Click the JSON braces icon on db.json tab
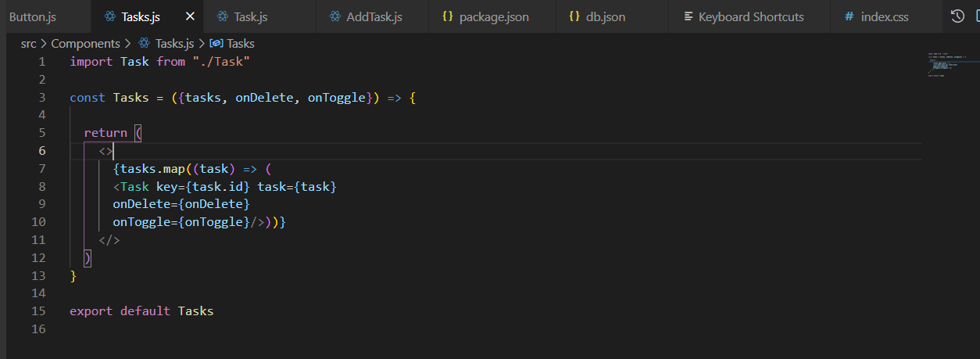Screen dimensions: 980x359 [574, 16]
